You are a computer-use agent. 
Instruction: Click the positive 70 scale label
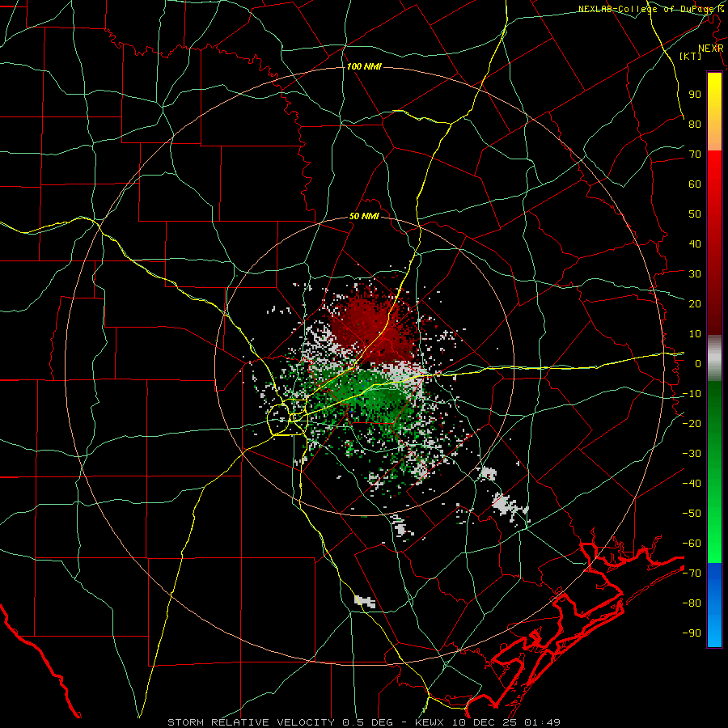click(x=695, y=154)
